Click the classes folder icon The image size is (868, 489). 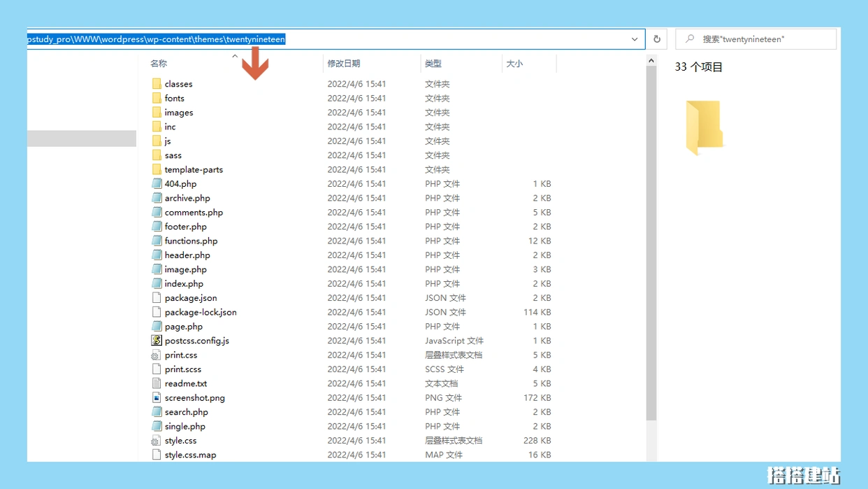(157, 84)
